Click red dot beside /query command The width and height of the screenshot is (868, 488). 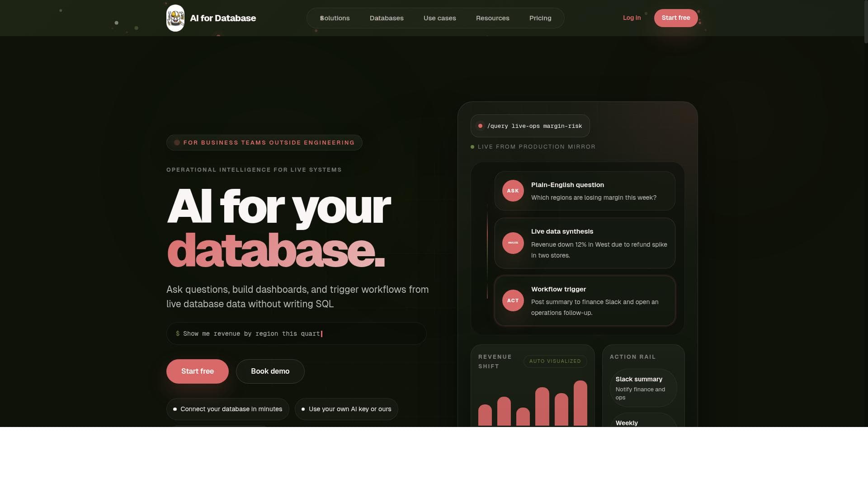pyautogui.click(x=480, y=126)
